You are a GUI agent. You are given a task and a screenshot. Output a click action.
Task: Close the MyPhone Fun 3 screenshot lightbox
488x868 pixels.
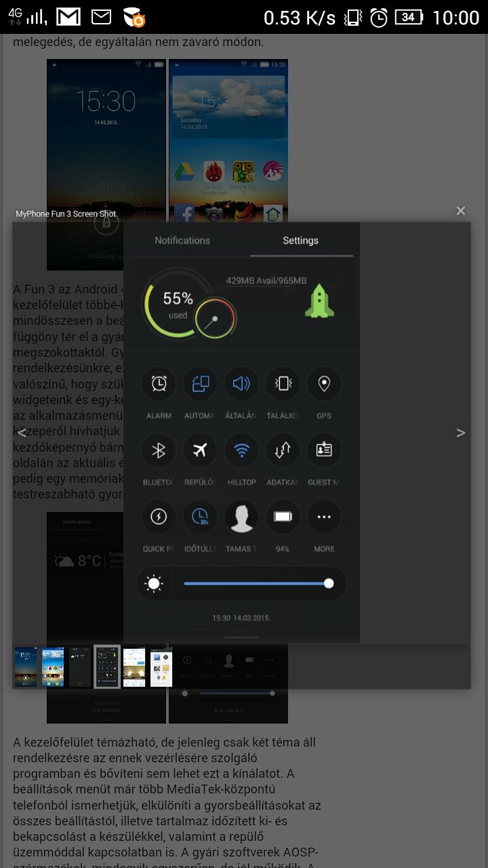click(461, 211)
